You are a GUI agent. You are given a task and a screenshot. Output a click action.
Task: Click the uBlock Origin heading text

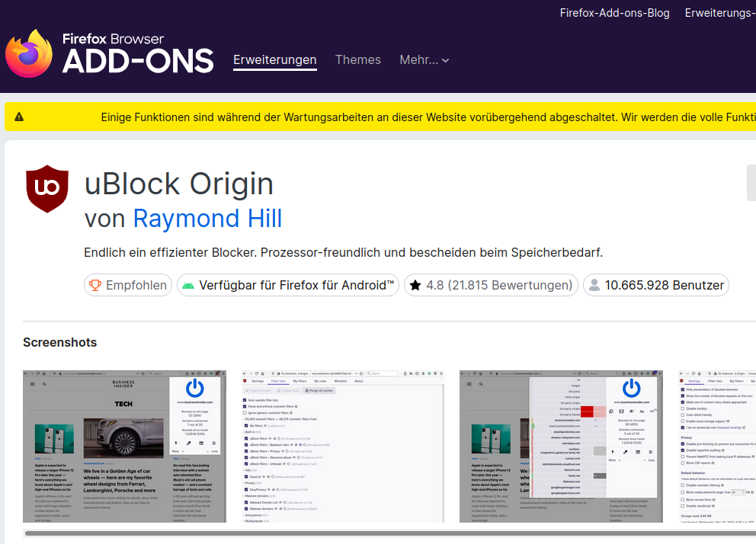click(x=179, y=184)
